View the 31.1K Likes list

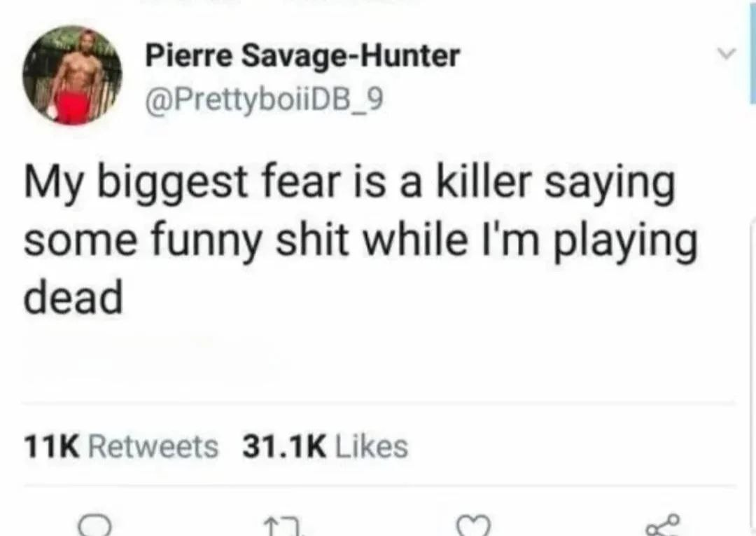(x=325, y=446)
